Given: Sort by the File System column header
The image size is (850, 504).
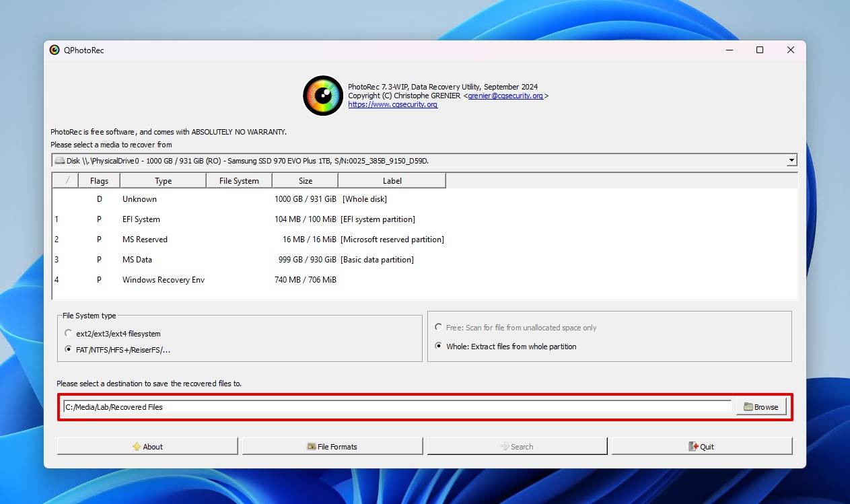Looking at the screenshot, I should pyautogui.click(x=239, y=180).
